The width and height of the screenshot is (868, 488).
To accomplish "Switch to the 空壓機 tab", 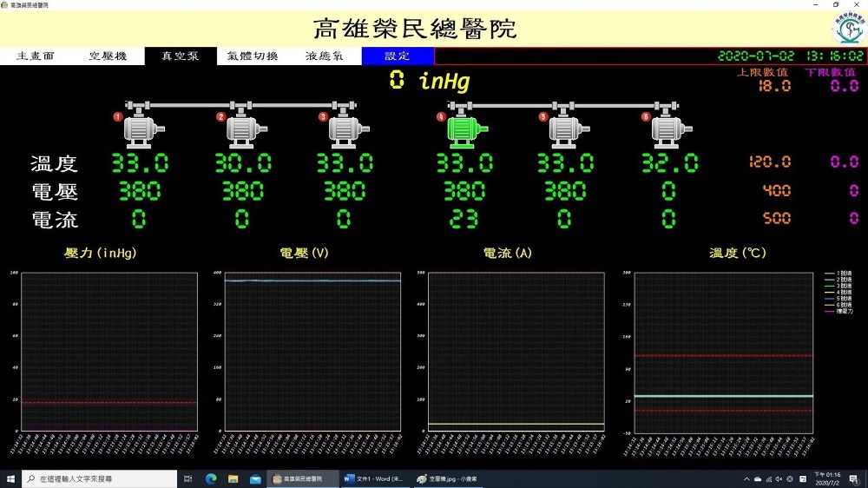I will point(108,56).
